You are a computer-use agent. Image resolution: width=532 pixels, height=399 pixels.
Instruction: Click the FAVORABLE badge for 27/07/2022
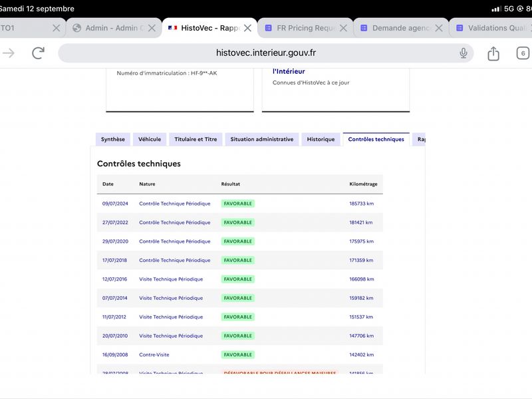[238, 223]
